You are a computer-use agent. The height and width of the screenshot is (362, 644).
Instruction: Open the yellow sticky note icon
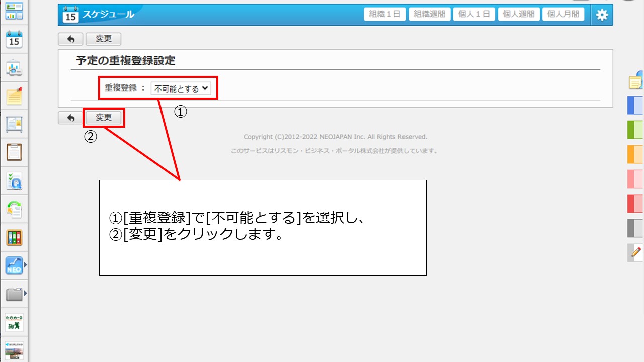pos(636,80)
